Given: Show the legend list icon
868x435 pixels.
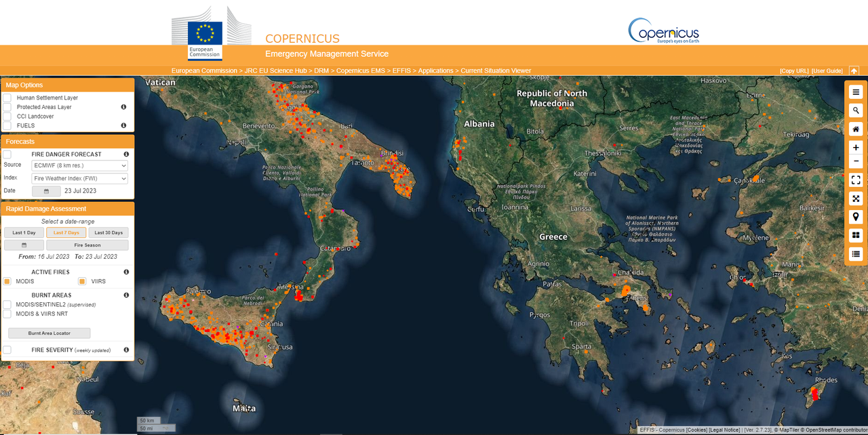Looking at the screenshot, I should point(856,254).
